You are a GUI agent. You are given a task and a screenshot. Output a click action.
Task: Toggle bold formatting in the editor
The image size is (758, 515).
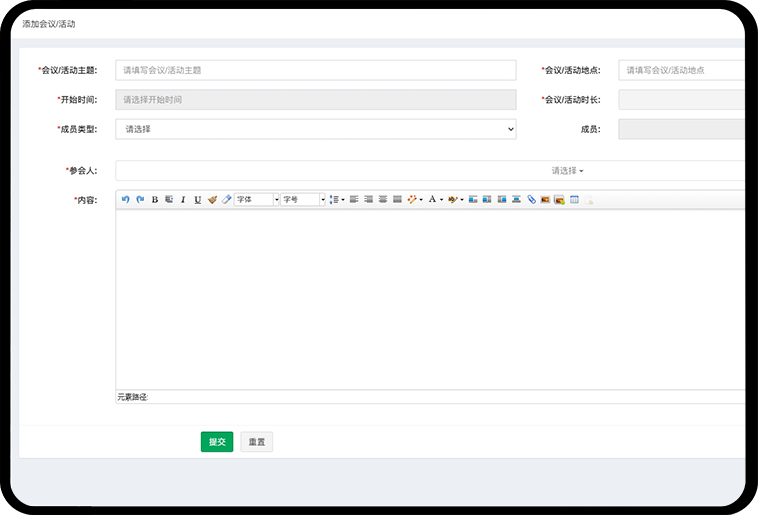155,200
